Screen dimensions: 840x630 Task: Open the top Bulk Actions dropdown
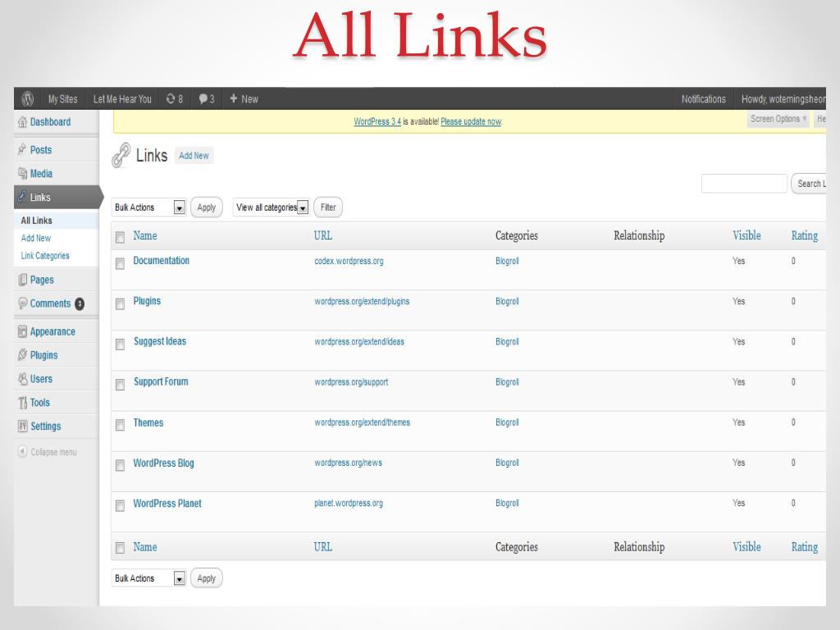tap(148, 208)
